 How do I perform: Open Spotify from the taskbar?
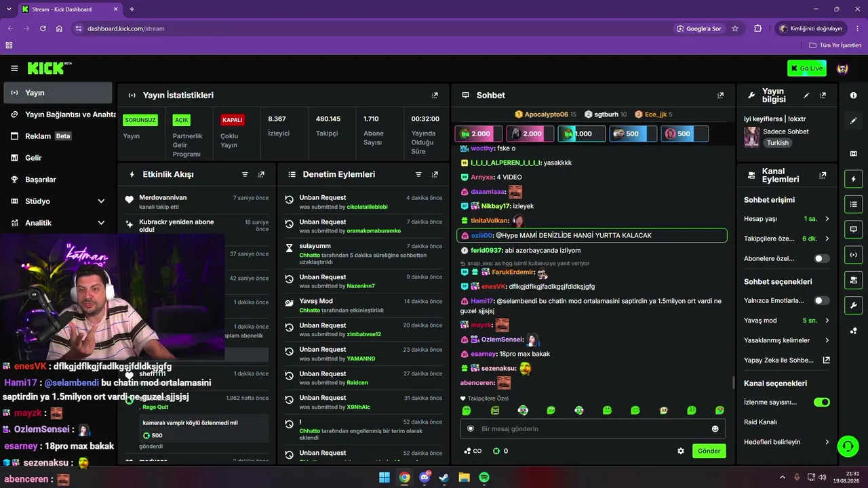tap(484, 477)
